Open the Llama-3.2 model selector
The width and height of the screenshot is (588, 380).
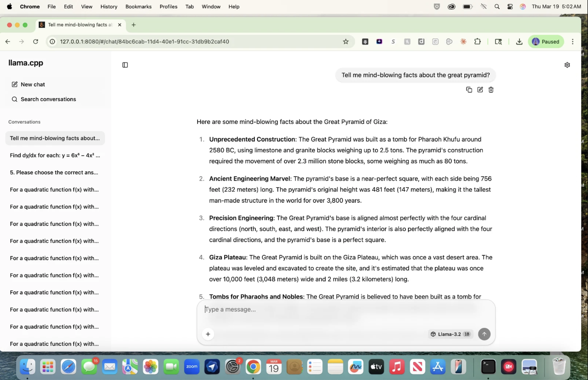(450, 334)
